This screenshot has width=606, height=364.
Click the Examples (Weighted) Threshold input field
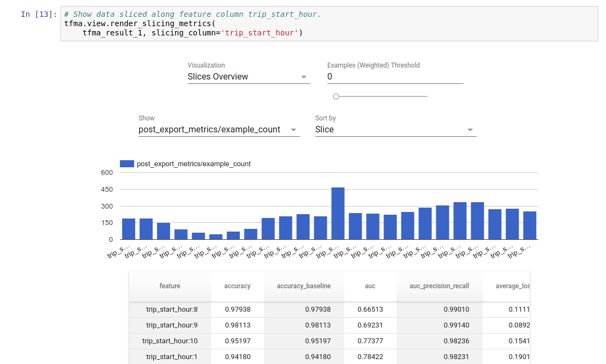coord(393,77)
